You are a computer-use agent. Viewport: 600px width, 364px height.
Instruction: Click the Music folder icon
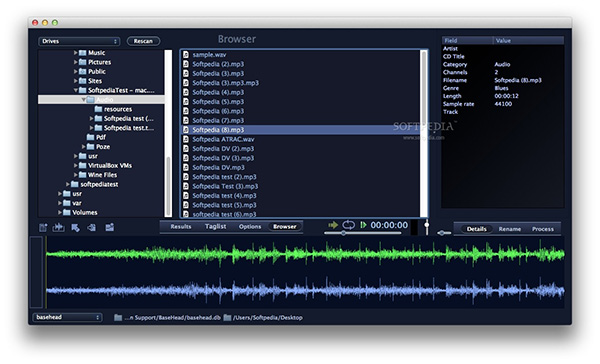point(82,52)
